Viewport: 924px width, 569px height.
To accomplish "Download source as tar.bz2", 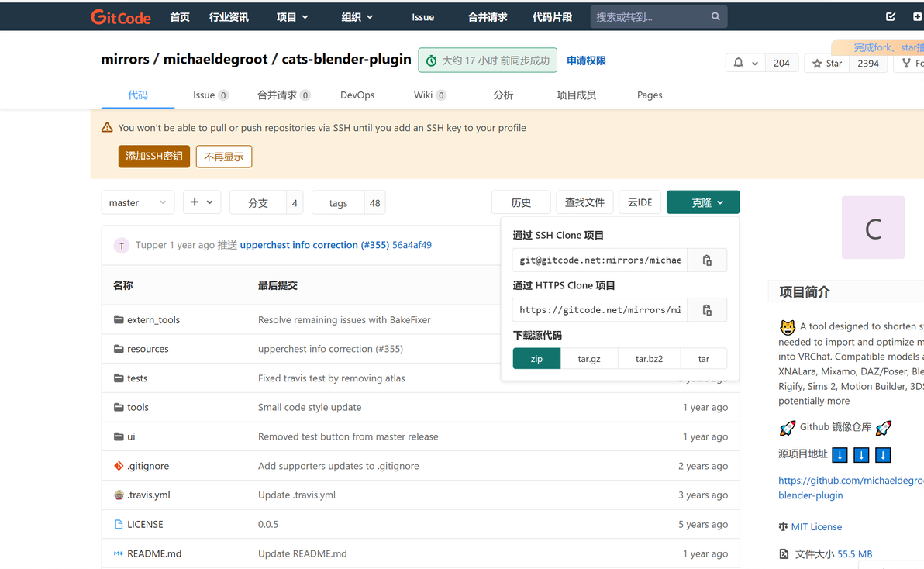I will tap(649, 359).
